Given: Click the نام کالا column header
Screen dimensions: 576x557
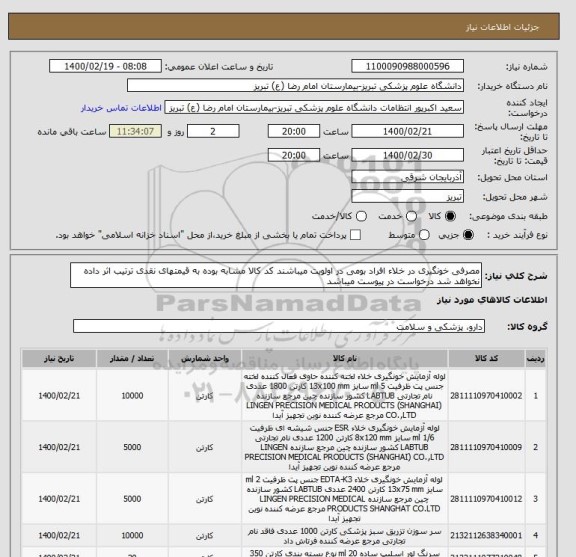Looking at the screenshot, I should click(345, 358).
